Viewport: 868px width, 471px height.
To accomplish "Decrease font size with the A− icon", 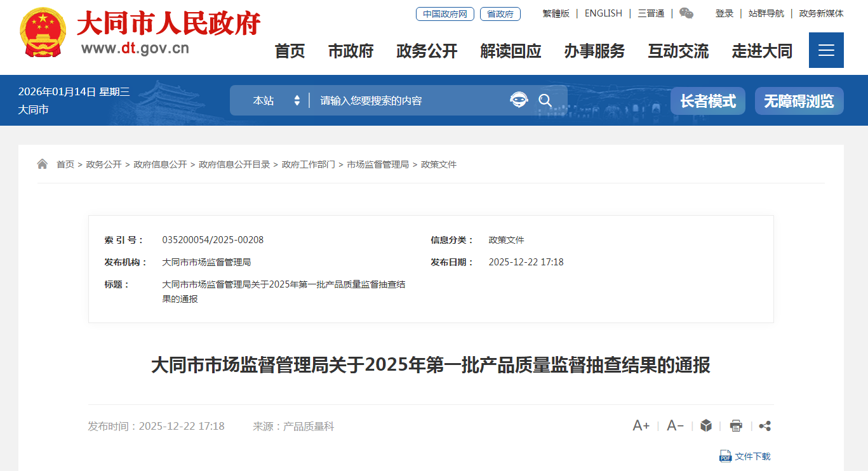I will coord(675,426).
